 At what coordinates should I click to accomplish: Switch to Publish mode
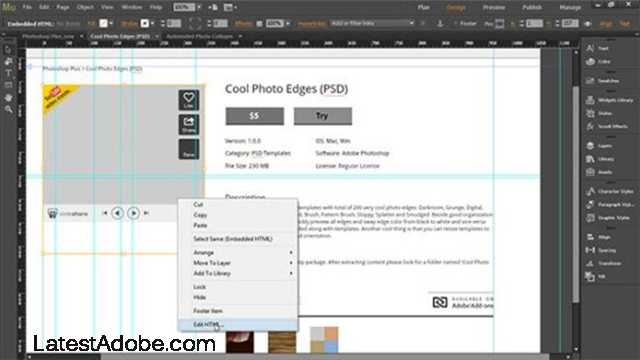(x=532, y=7)
